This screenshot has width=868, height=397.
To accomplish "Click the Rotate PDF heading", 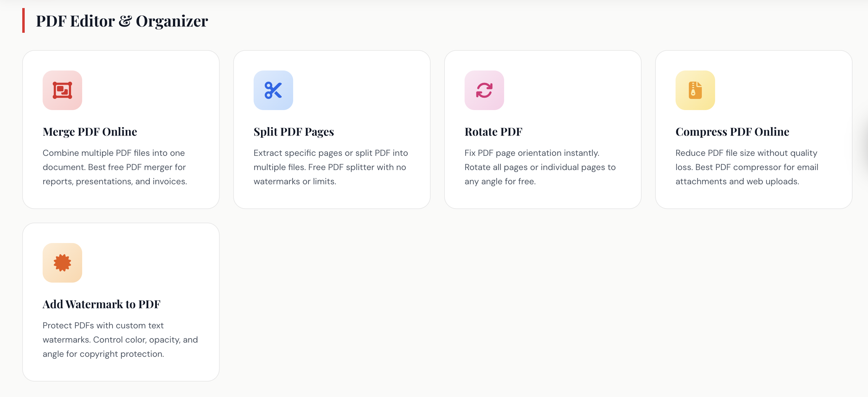I will point(493,132).
